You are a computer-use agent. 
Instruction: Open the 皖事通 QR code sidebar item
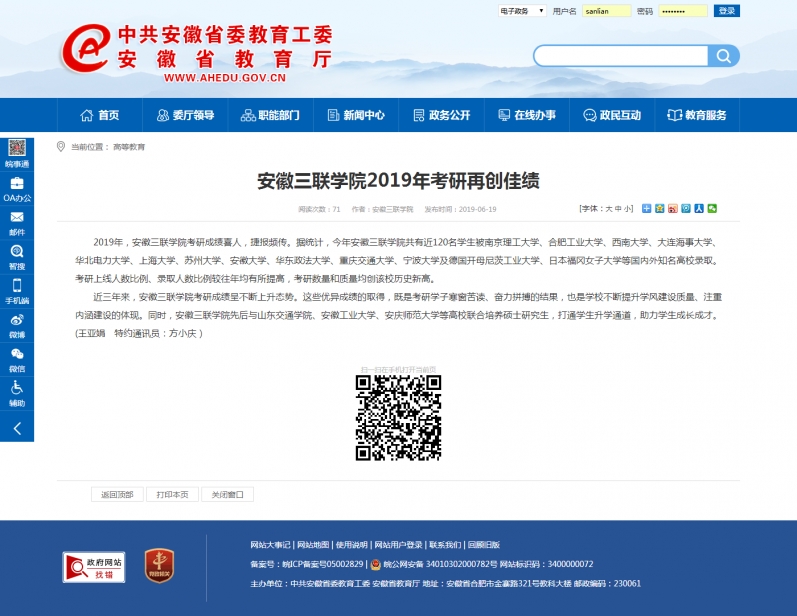tap(17, 152)
